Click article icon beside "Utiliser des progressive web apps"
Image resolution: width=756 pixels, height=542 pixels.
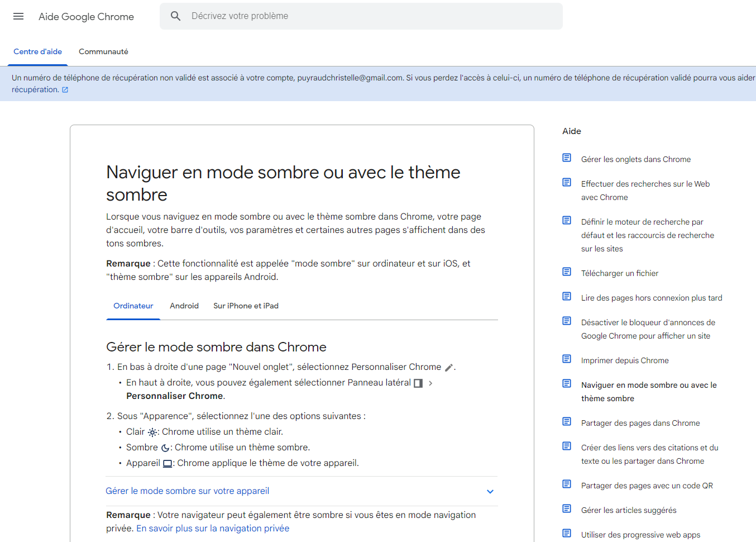click(567, 534)
